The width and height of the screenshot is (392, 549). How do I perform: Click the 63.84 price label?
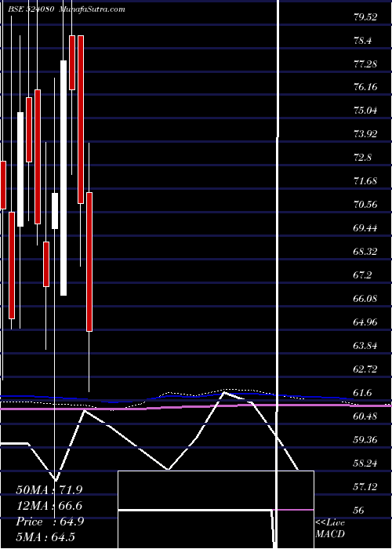(365, 346)
